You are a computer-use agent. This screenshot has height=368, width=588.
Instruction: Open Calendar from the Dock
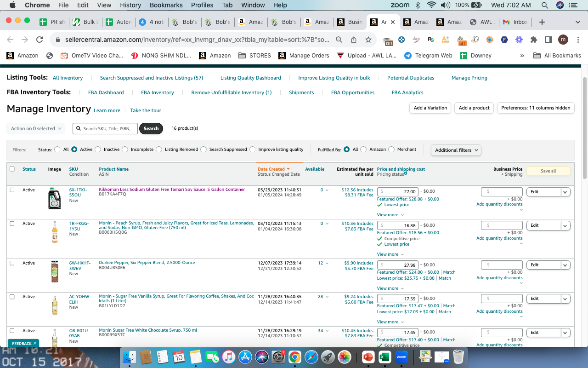(179, 356)
